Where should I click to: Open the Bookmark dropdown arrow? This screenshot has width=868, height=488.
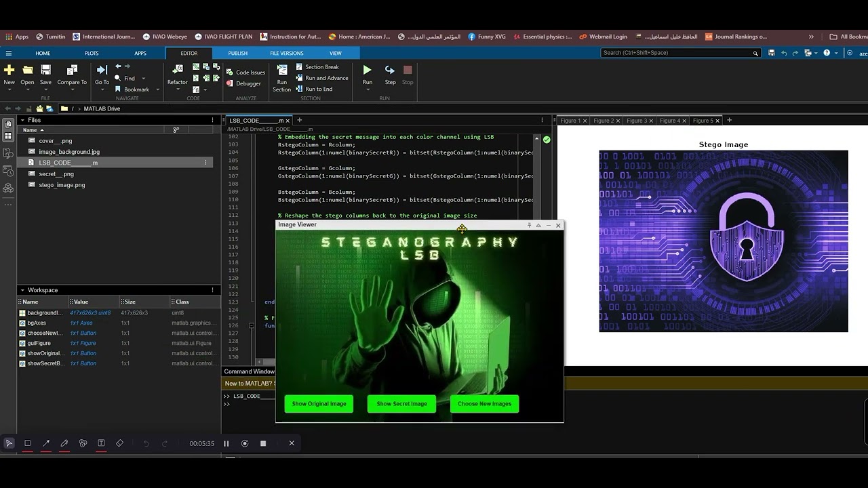coord(158,89)
